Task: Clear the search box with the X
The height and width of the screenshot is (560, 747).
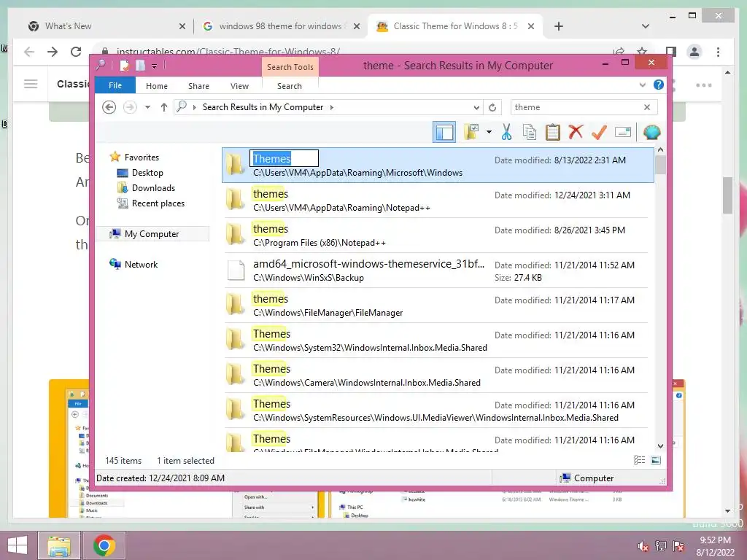Action: coord(647,107)
